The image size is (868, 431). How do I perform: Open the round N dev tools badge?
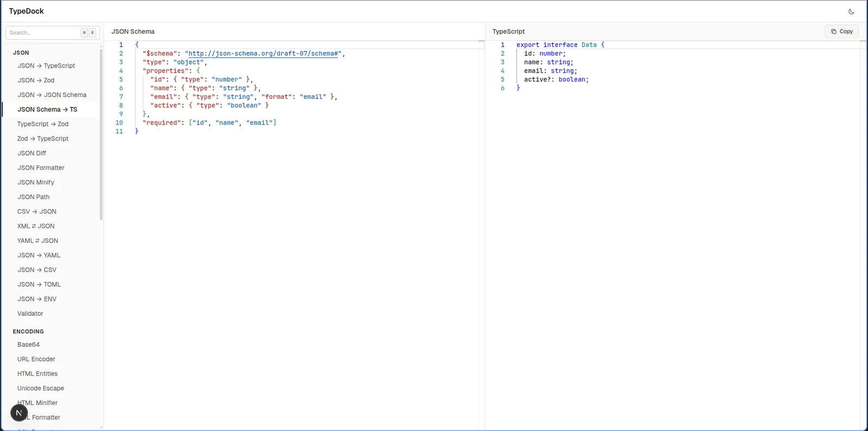pos(19,413)
